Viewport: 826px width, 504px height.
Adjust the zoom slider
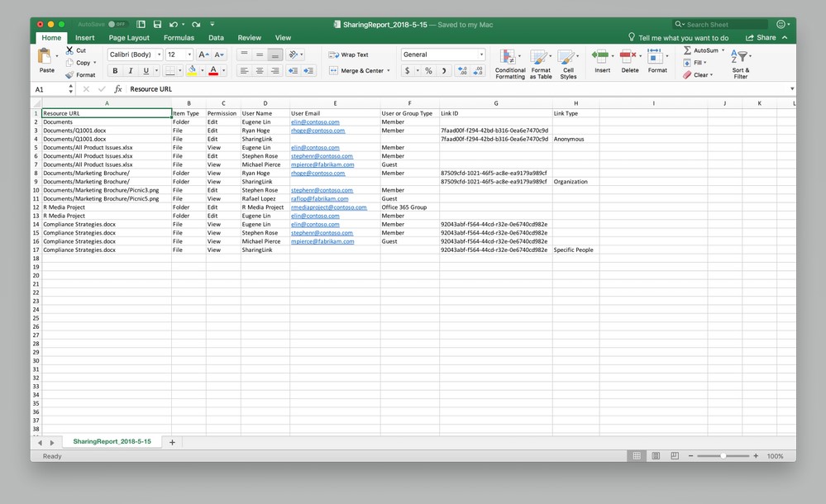tap(723, 456)
